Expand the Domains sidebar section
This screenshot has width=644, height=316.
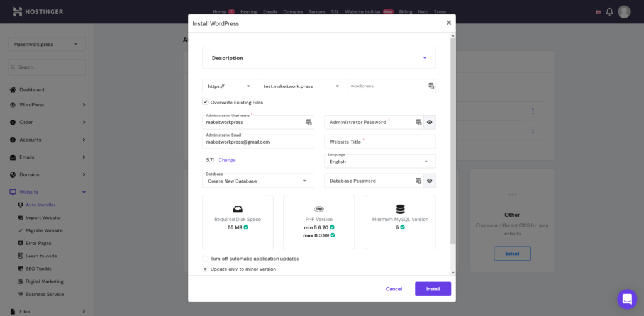(x=84, y=174)
